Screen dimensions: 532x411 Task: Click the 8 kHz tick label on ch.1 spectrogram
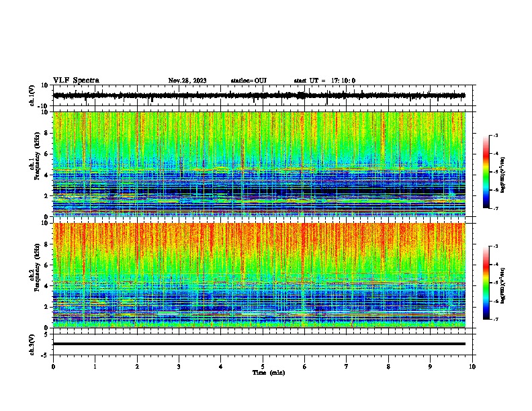click(46, 133)
